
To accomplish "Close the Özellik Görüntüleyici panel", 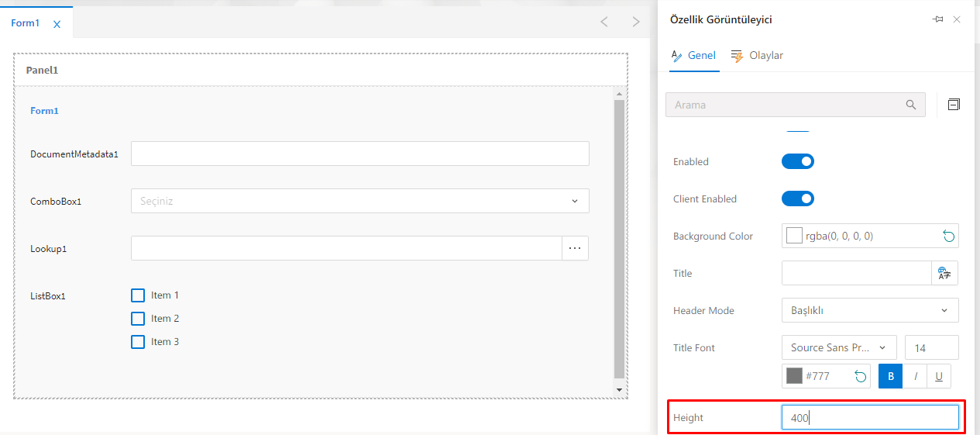I will point(957,19).
